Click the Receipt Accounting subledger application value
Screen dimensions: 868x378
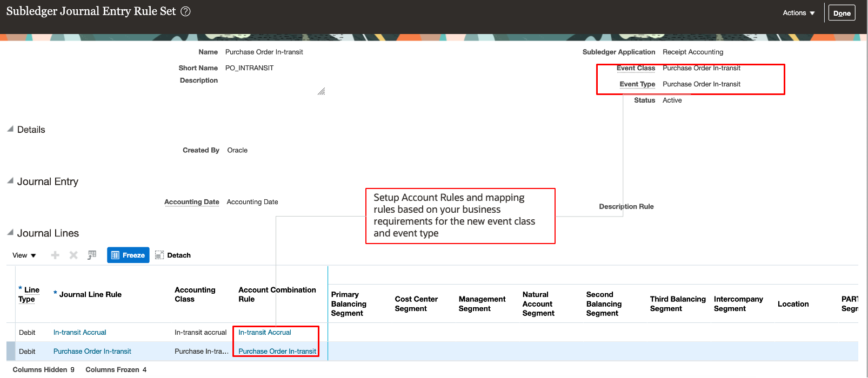point(693,52)
